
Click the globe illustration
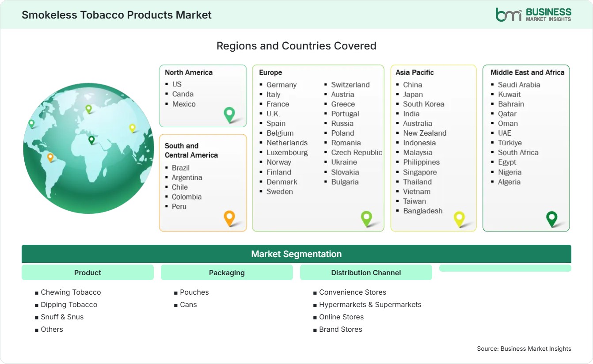point(88,148)
